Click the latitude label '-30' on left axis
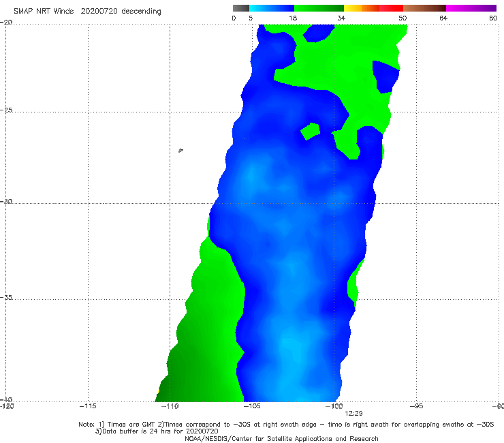The image size is (504, 443). pyautogui.click(x=6, y=201)
